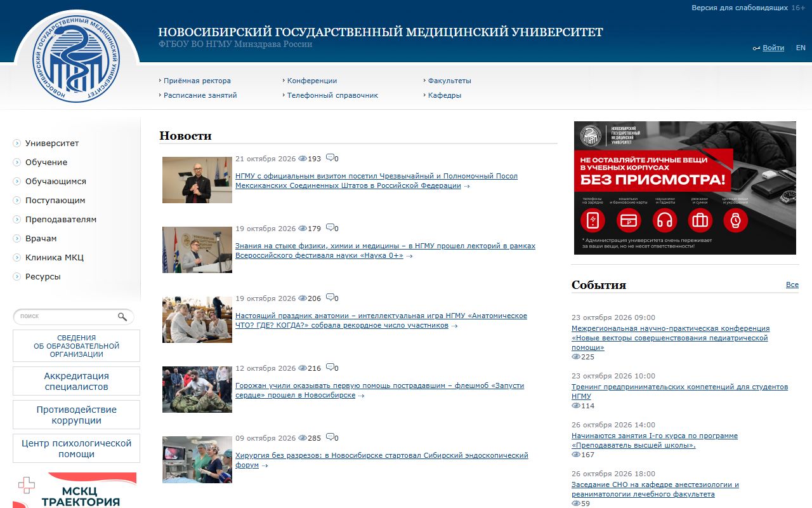This screenshot has width=812, height=508.
Task: Open the Обучение sidebar section
Action: pos(46,163)
